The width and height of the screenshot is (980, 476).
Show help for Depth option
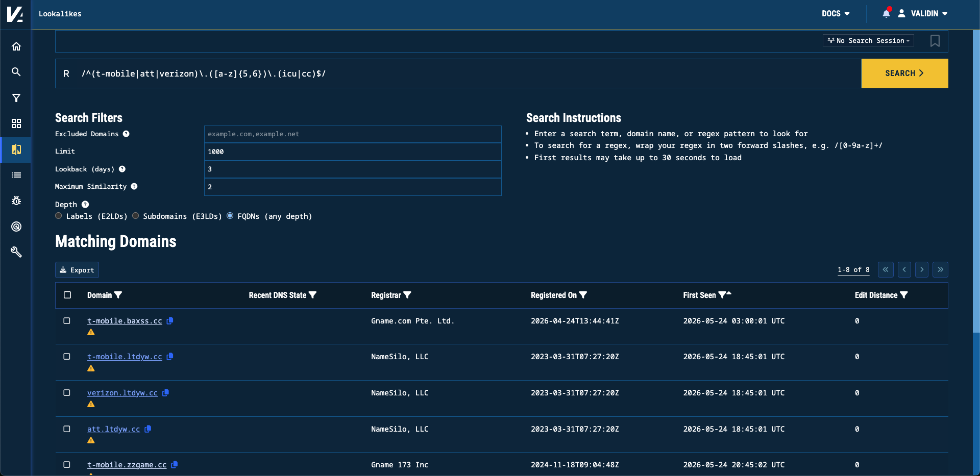click(x=85, y=204)
